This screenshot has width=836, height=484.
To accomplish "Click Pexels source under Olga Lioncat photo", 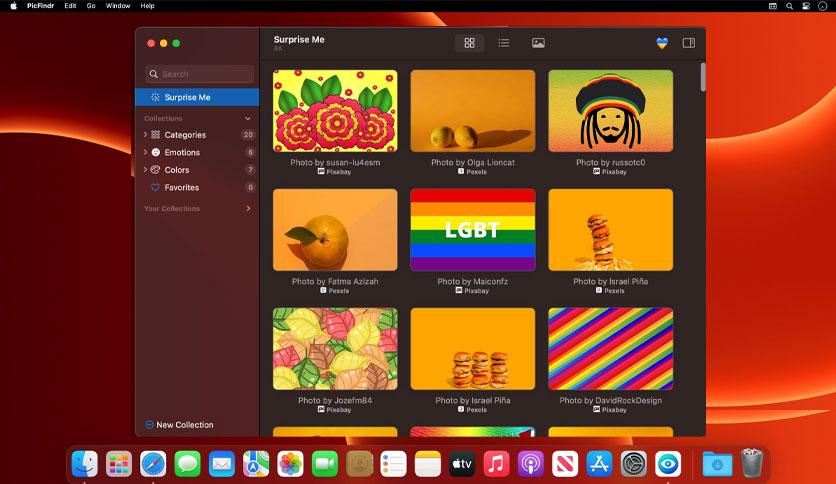I will (472, 172).
